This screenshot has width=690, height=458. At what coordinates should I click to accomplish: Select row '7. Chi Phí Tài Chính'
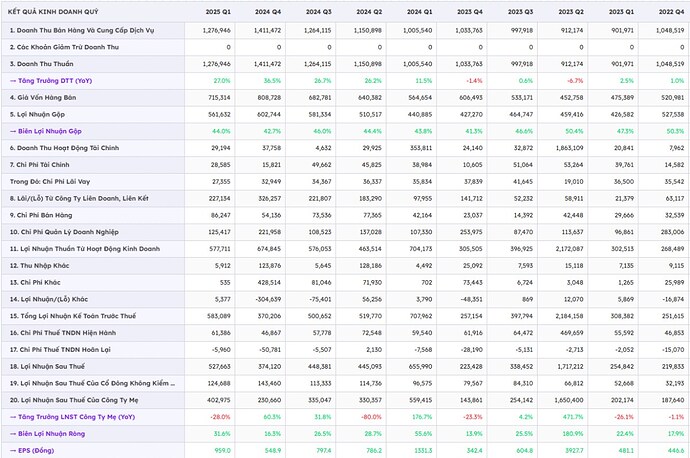(x=42, y=165)
